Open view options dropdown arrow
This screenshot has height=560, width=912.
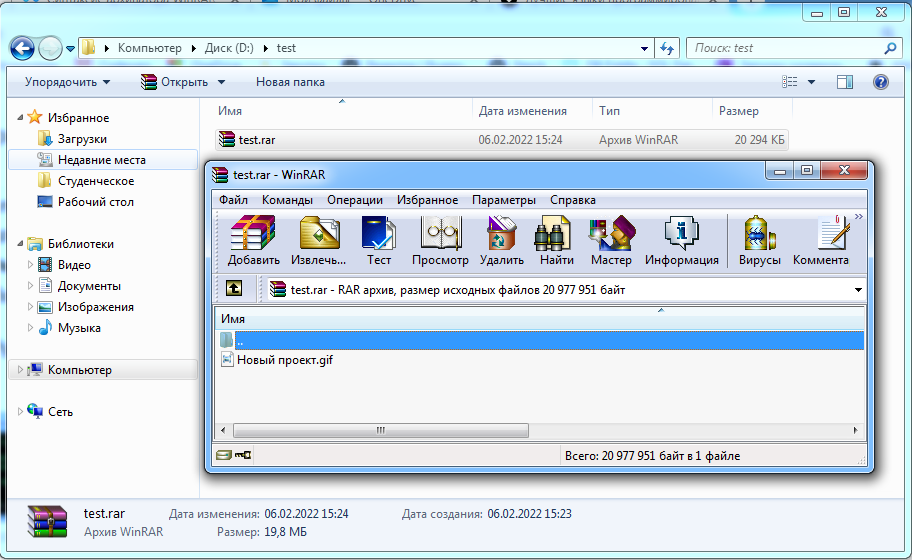pos(811,82)
